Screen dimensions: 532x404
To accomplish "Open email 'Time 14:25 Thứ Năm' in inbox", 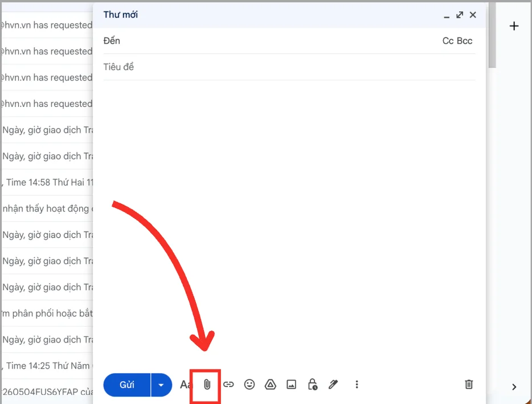I will coord(47,366).
